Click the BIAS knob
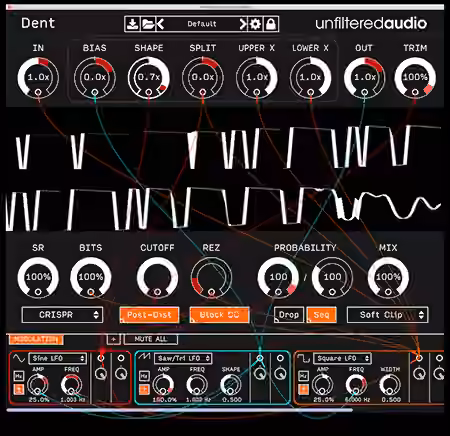450x436 pixels. tap(95, 77)
